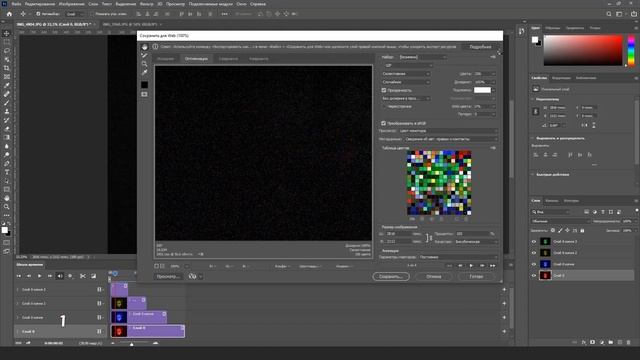640x360 pixels.
Task: Open the Файл menu
Action: 16,4
